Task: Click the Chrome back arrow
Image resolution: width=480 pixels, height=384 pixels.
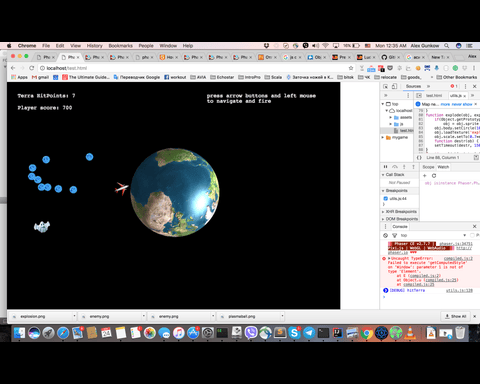Action: click(x=13, y=68)
